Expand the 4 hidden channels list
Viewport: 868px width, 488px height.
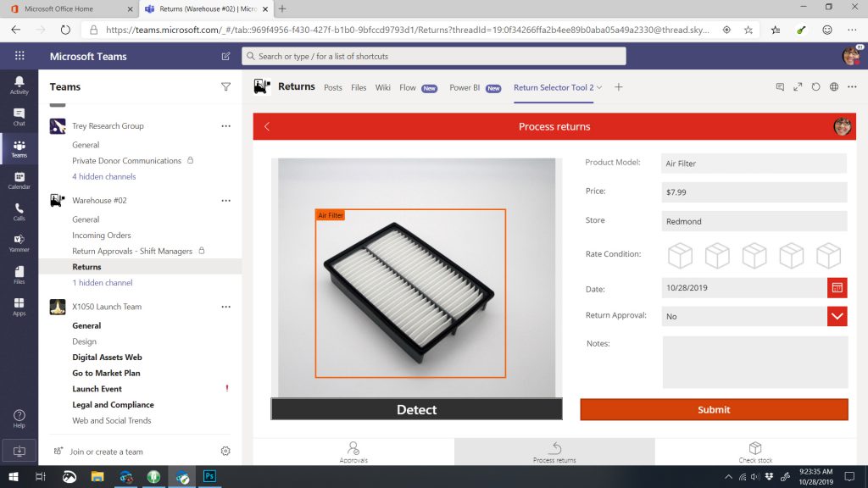pos(103,176)
